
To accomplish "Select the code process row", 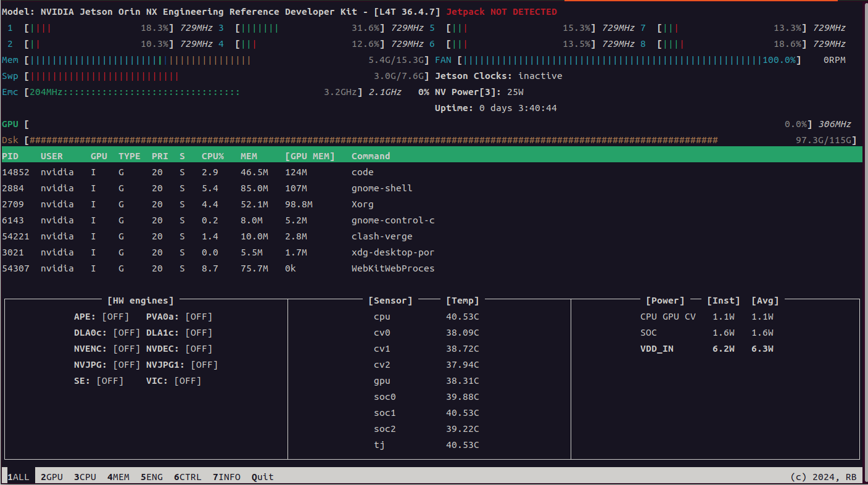I will (431, 172).
